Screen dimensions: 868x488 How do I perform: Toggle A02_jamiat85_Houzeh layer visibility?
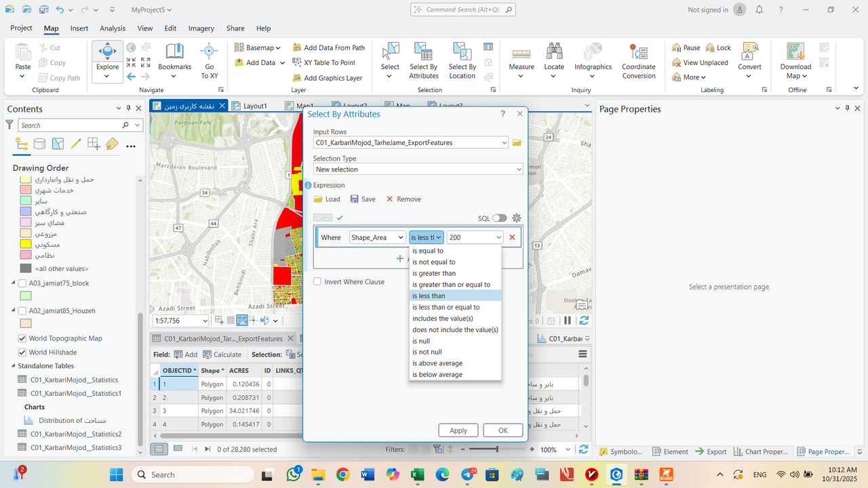[22, 310]
